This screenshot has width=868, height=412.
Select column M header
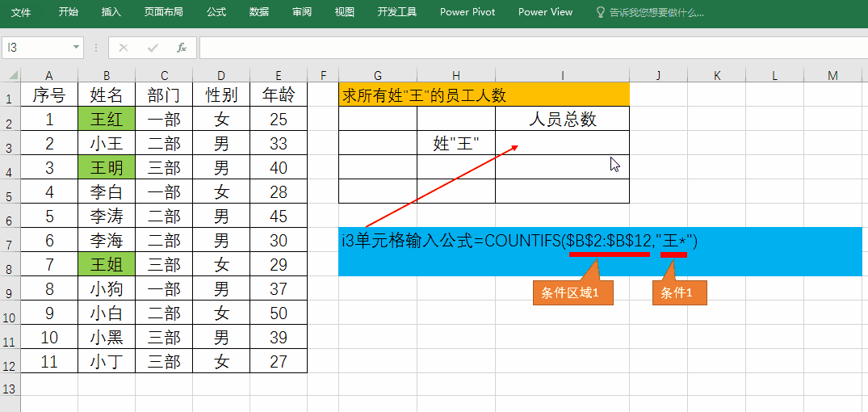coord(832,75)
